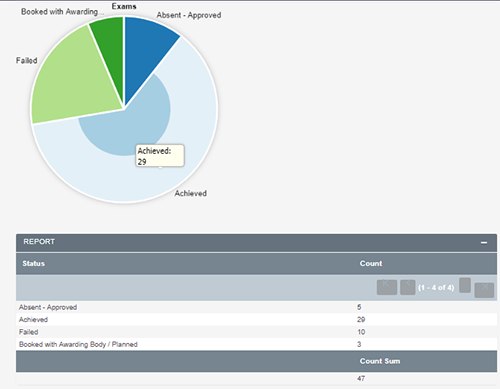
Task: Select the Absent - Approved table row
Action: 256,307
